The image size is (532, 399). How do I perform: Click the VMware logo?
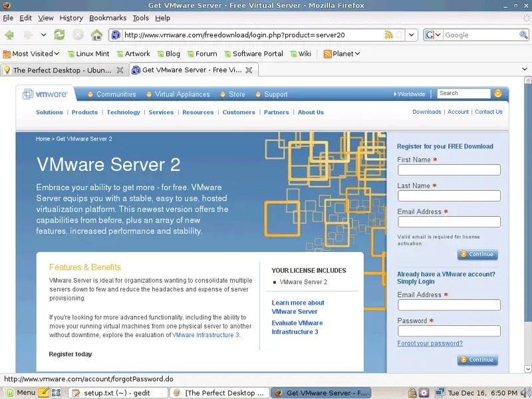(45, 94)
